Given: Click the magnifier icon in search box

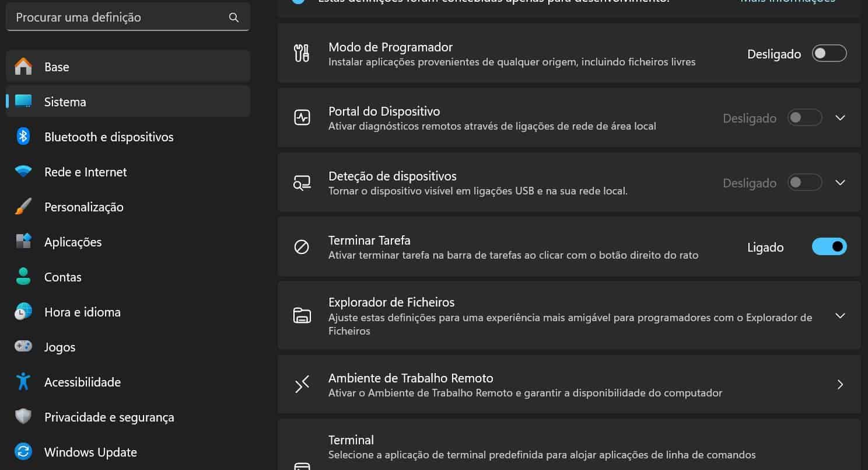Looking at the screenshot, I should point(234,18).
